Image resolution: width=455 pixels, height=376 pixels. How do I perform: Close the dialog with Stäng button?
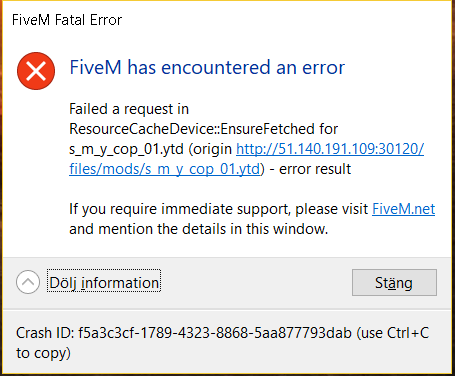tap(394, 283)
